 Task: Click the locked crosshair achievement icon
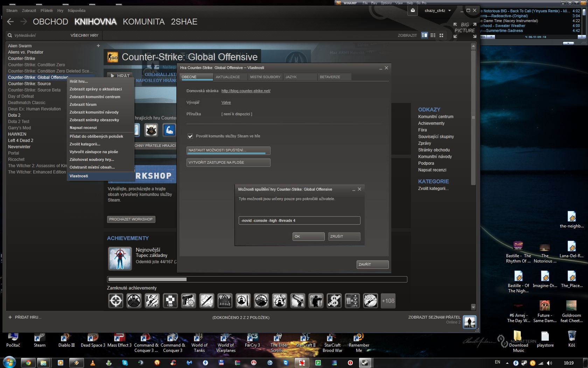pos(116,301)
